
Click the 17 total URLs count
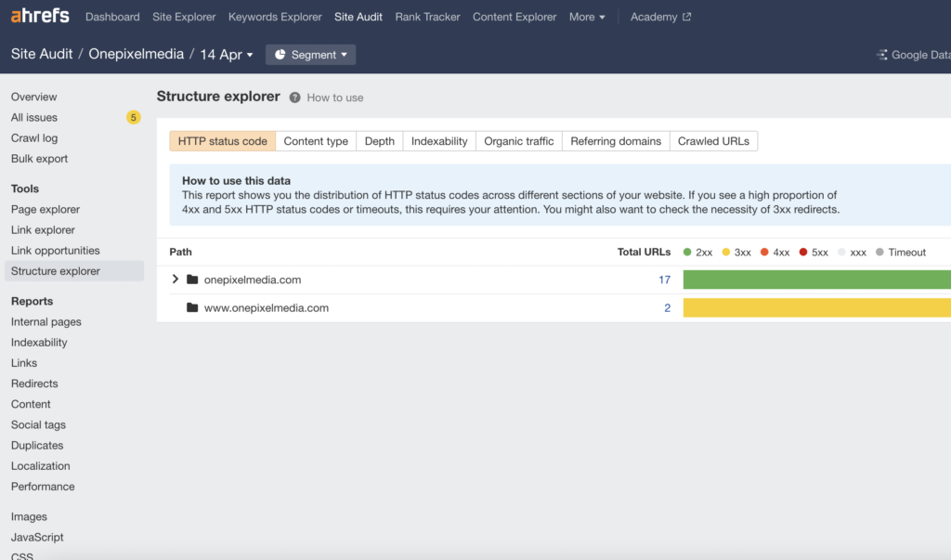pyautogui.click(x=664, y=280)
